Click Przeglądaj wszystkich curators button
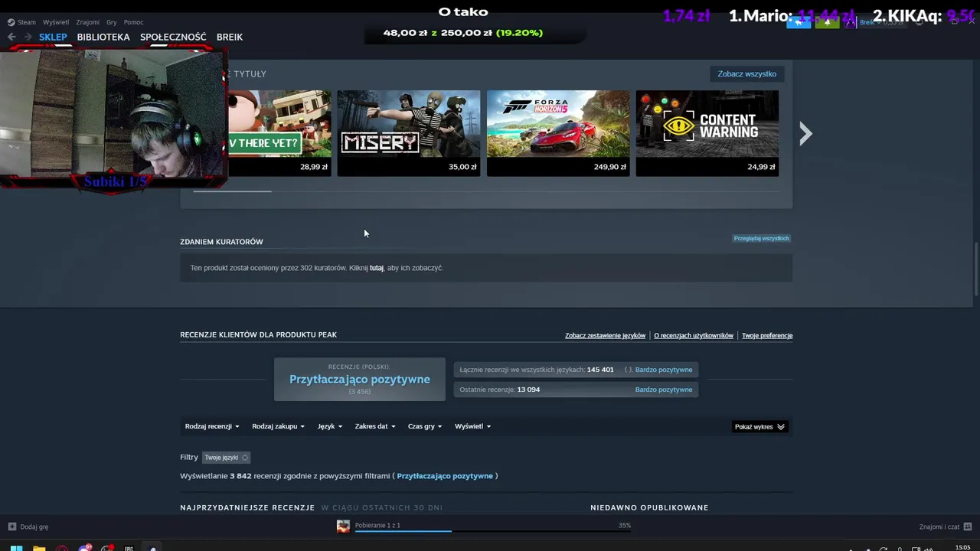 click(761, 238)
